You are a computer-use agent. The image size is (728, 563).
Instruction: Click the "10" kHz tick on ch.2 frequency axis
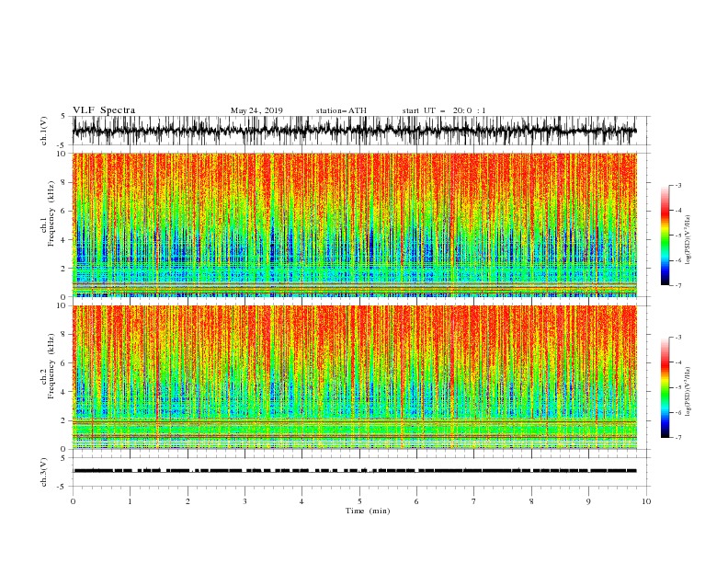[63, 305]
